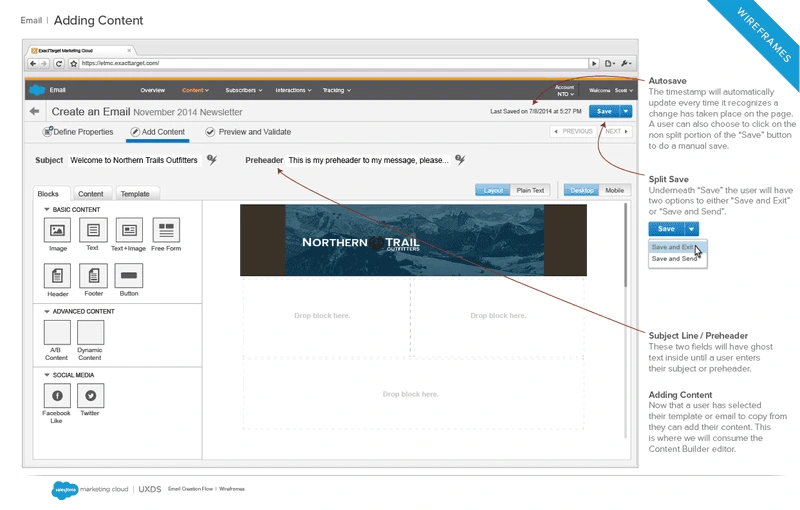Open the Welcome Scott user dropdown
This screenshot has width=800, height=510.
[x=611, y=90]
